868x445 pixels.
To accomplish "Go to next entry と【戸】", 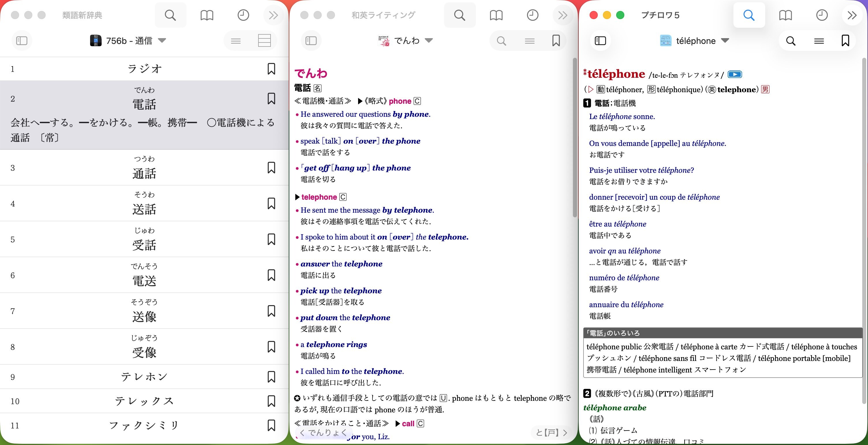I will pyautogui.click(x=552, y=433).
